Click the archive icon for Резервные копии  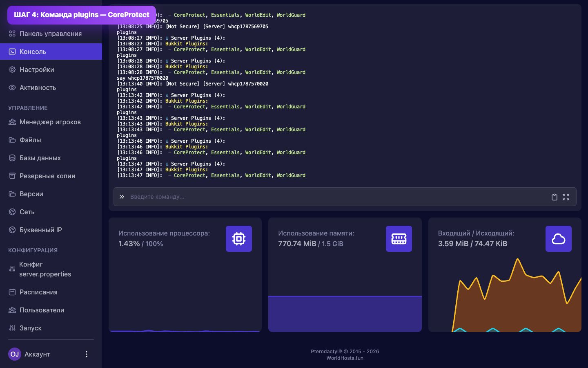(x=12, y=176)
